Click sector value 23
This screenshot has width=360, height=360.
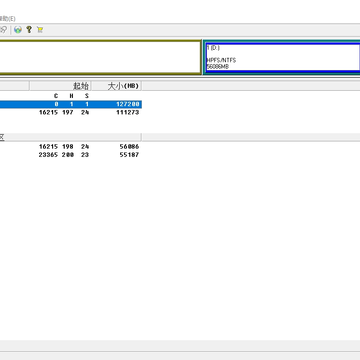(x=85, y=155)
